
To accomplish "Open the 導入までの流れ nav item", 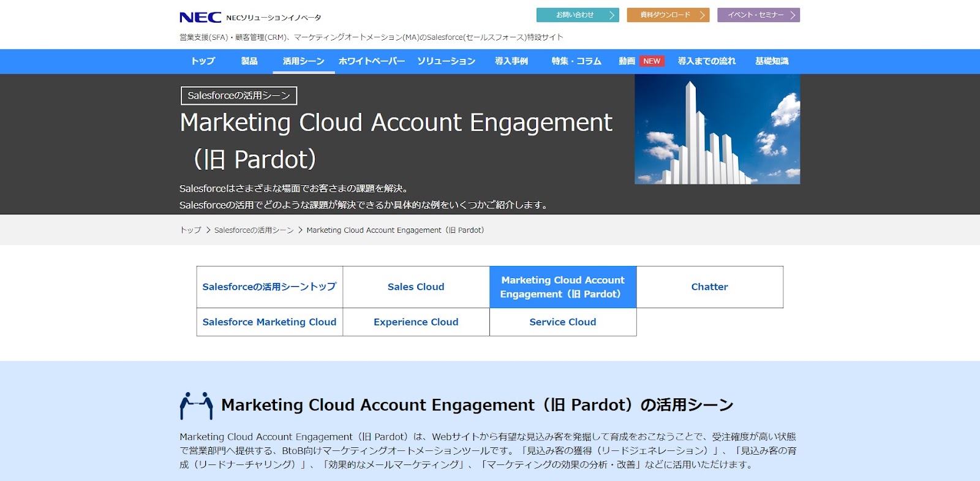I will tap(707, 61).
